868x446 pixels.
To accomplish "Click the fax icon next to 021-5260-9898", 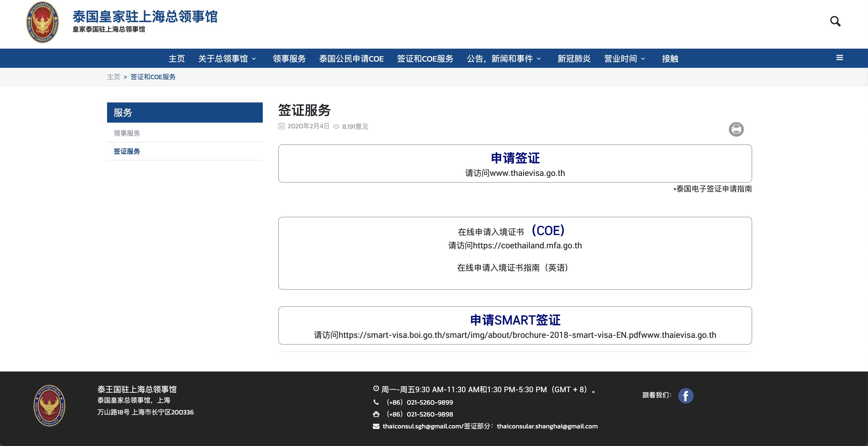I will (x=376, y=414).
